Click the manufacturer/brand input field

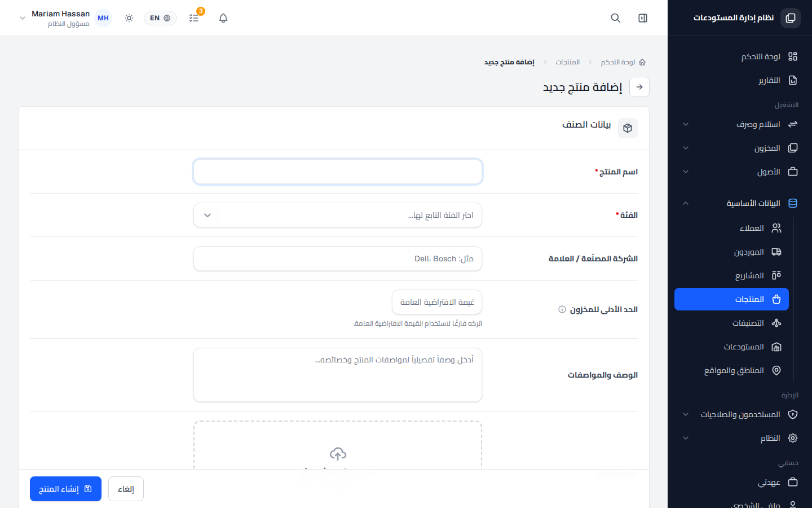338,259
